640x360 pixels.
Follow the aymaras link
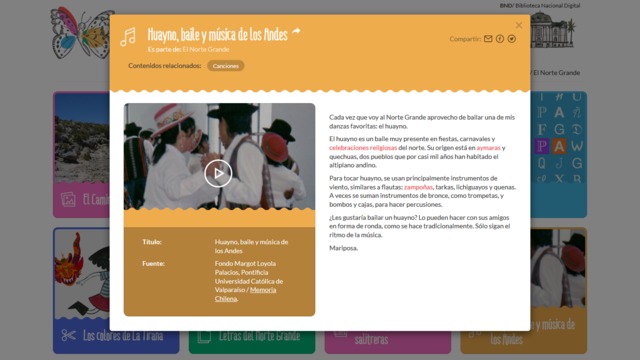pyautogui.click(x=488, y=148)
